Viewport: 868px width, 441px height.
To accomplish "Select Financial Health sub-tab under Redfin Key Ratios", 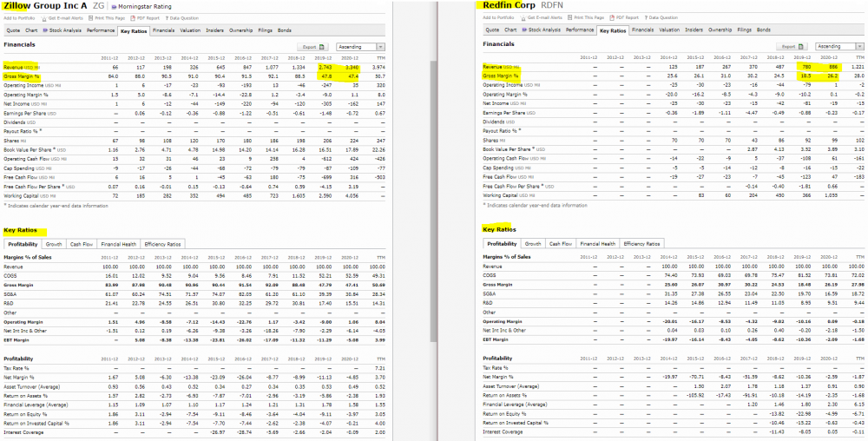I will (x=598, y=243).
